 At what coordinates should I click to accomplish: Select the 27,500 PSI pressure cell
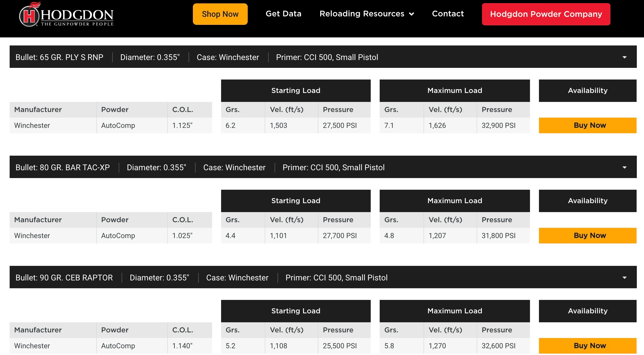(344, 125)
